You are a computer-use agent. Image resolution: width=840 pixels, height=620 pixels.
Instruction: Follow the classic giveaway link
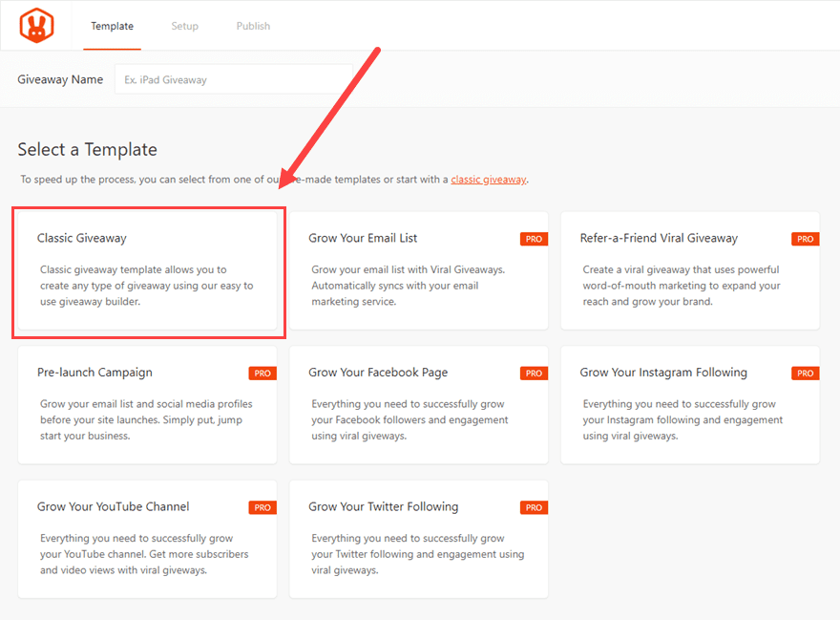click(488, 179)
